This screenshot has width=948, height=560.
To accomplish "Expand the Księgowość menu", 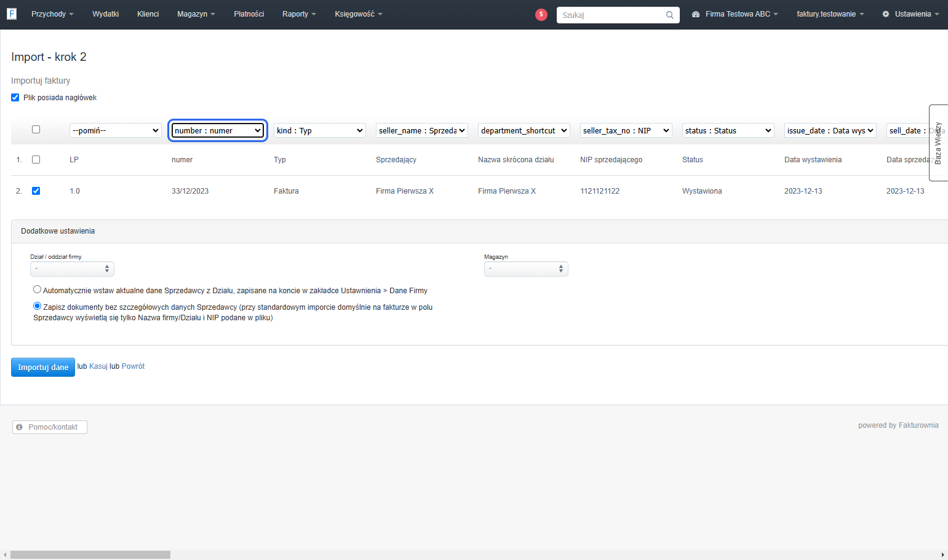I will click(359, 14).
